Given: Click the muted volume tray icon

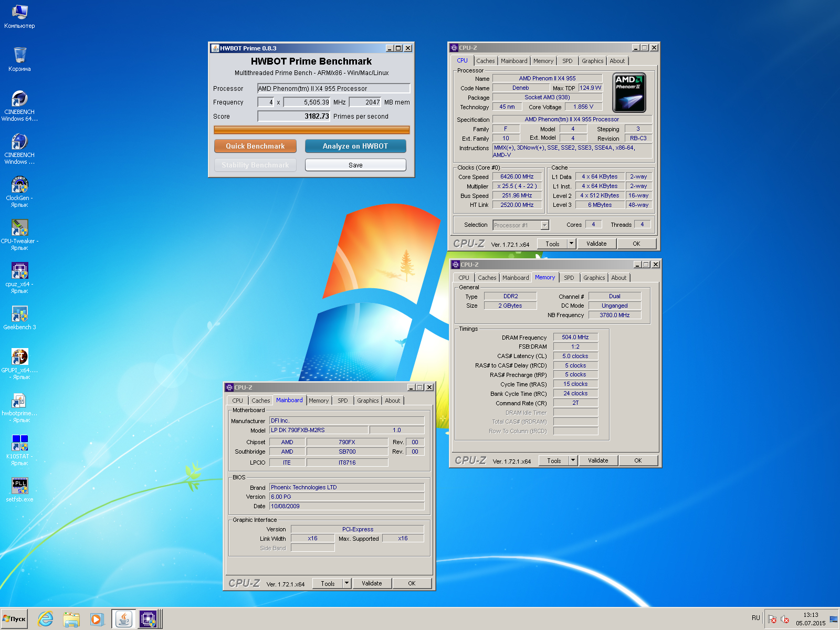Looking at the screenshot, I should tap(785, 619).
